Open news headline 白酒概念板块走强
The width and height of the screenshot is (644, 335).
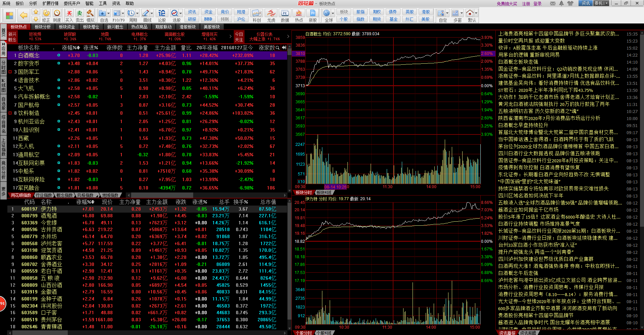(518, 62)
